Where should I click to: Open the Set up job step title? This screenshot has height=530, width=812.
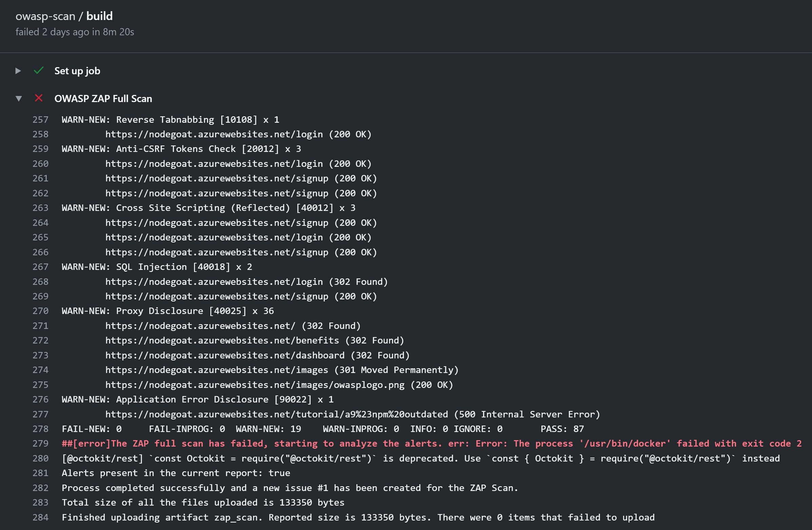click(77, 71)
